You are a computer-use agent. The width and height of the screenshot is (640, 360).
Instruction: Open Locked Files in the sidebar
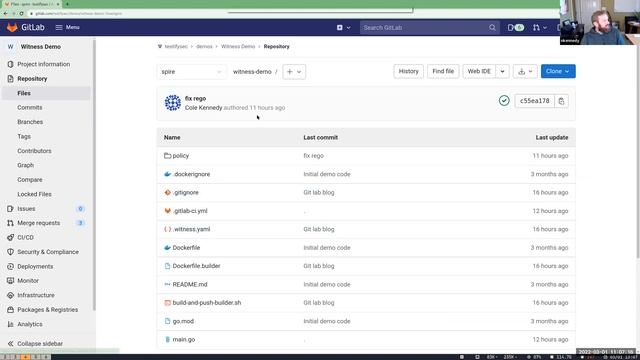coord(34,194)
